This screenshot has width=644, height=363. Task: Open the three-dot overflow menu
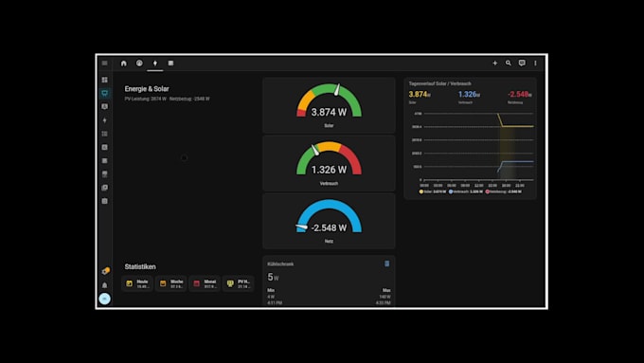click(535, 63)
